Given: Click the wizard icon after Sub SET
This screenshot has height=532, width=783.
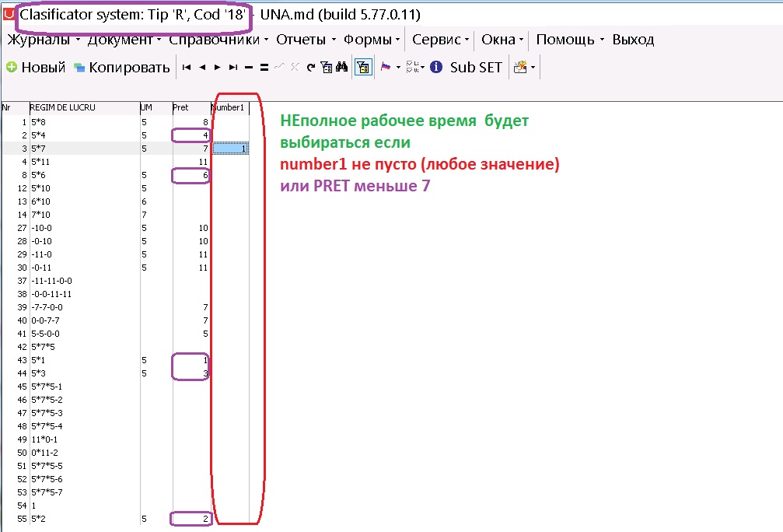Looking at the screenshot, I should click(x=520, y=67).
